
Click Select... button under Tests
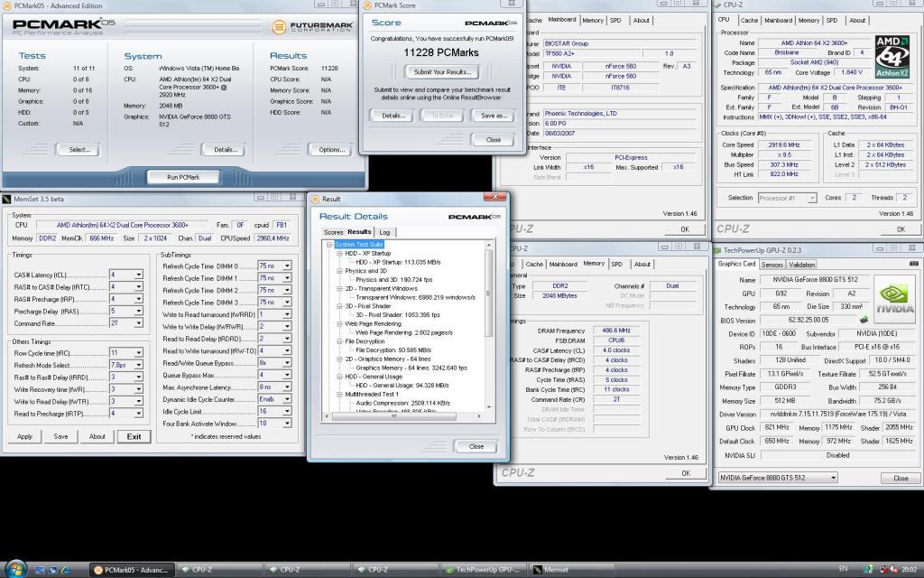[x=79, y=149]
